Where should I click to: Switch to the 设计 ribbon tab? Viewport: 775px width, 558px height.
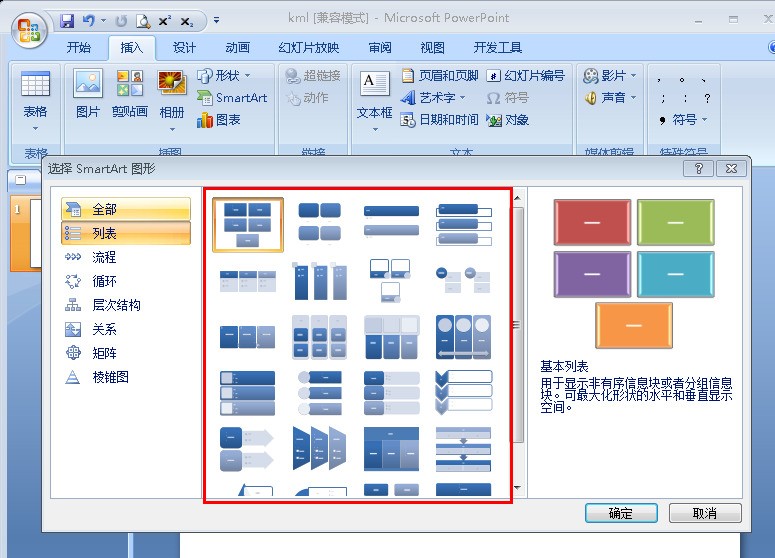[184, 47]
